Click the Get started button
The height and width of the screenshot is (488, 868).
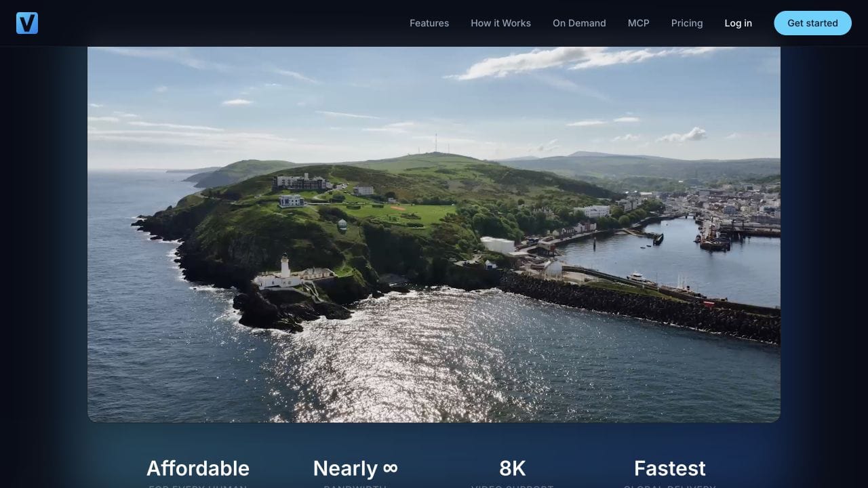(x=812, y=23)
